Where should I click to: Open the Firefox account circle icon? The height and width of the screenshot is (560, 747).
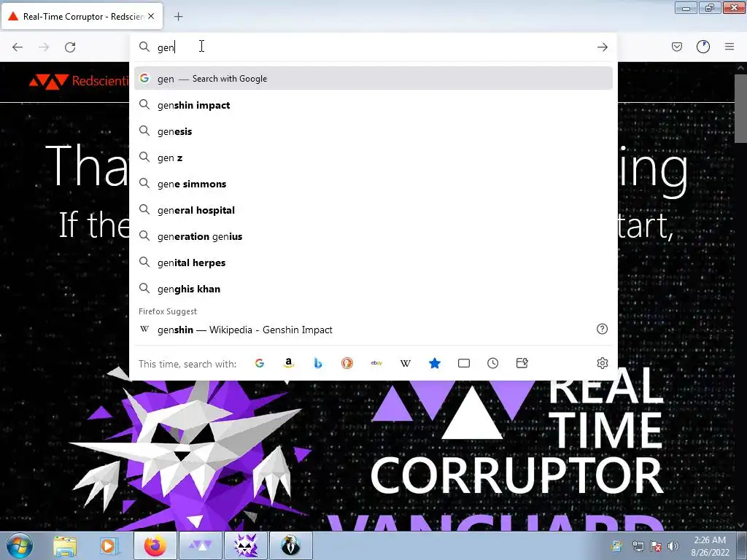point(703,47)
